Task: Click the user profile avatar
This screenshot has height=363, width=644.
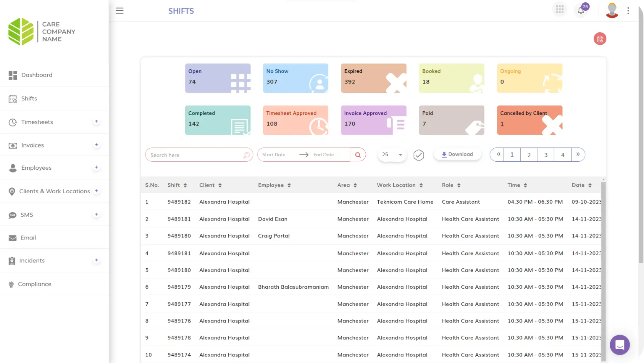Action: 612,10
